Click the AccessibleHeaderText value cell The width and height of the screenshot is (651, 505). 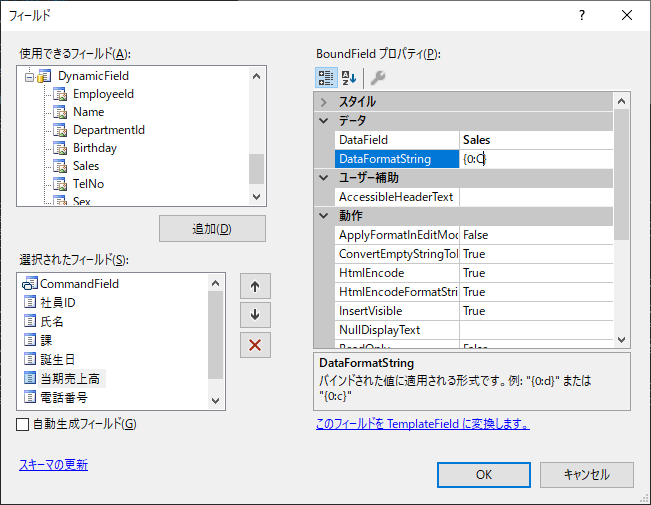(x=536, y=197)
